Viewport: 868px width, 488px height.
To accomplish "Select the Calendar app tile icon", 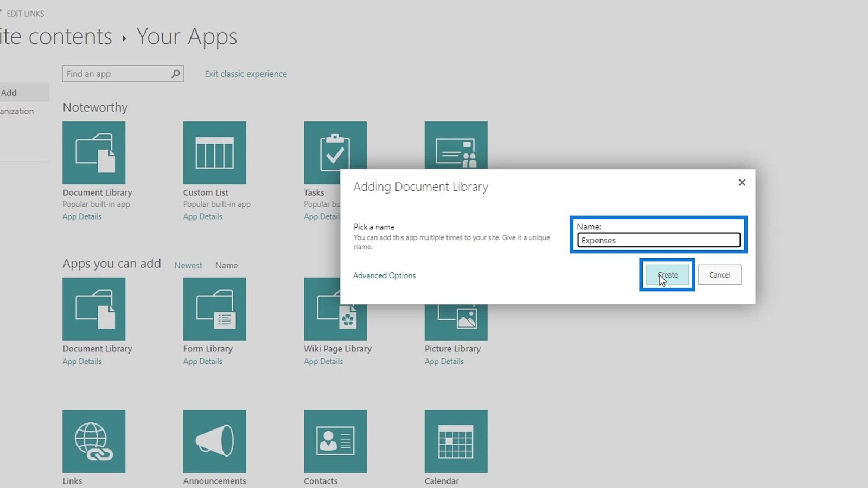I will 456,441.
